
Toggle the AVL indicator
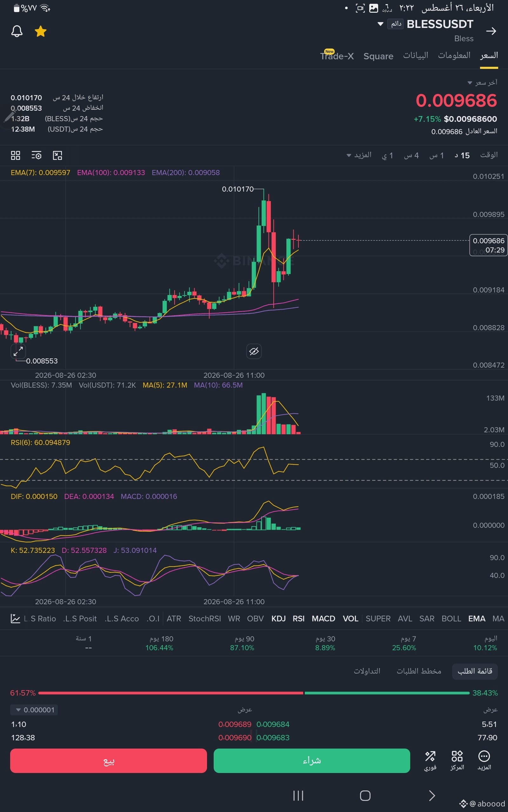[x=405, y=619]
